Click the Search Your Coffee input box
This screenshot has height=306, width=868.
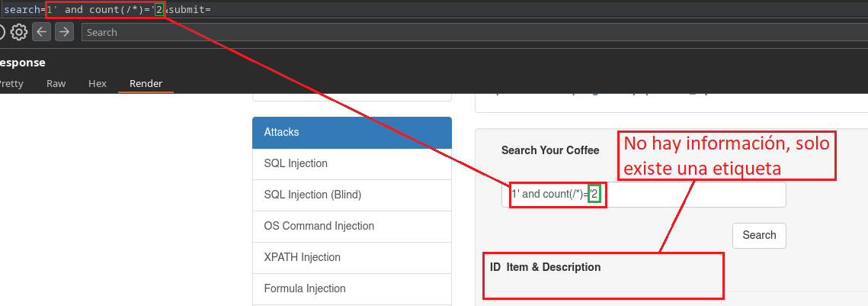(x=644, y=195)
